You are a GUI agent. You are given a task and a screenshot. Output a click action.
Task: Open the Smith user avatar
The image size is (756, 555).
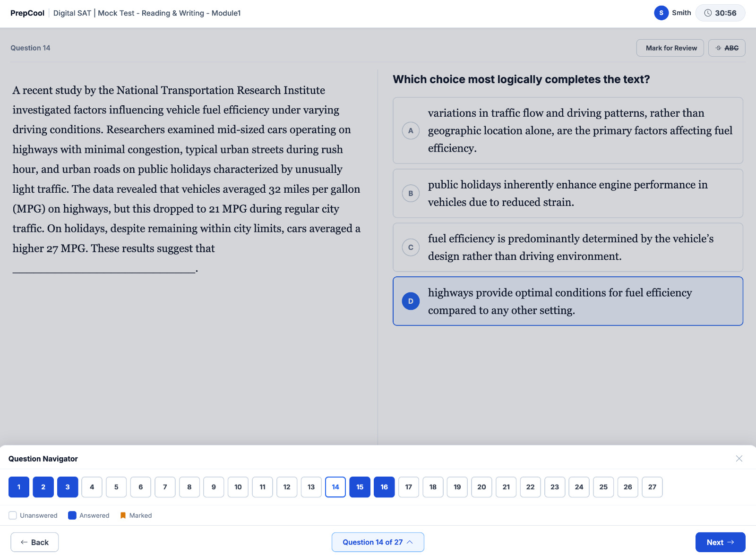pos(661,13)
